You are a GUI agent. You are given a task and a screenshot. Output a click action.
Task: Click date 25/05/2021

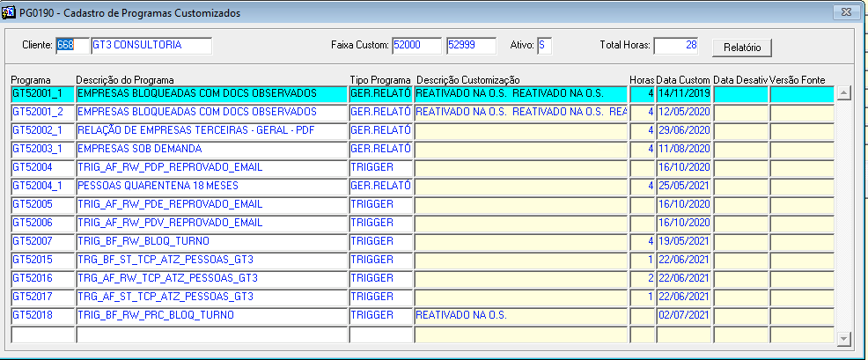(x=684, y=186)
